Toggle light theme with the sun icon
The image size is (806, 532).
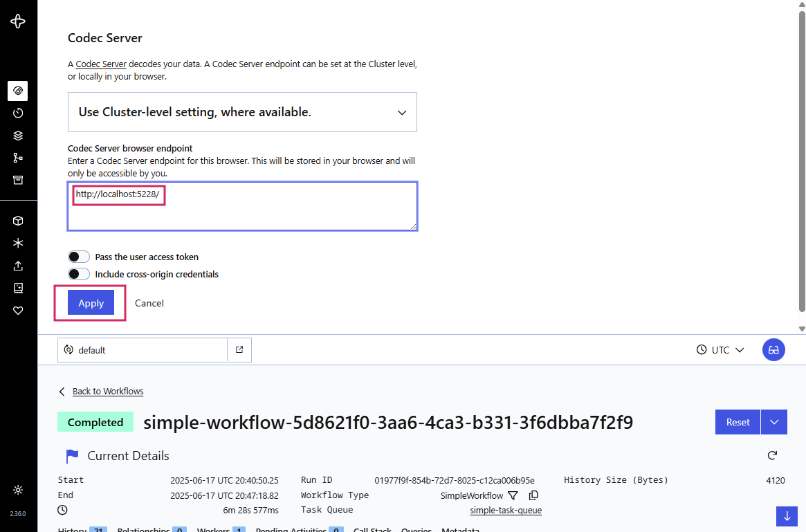coord(18,489)
